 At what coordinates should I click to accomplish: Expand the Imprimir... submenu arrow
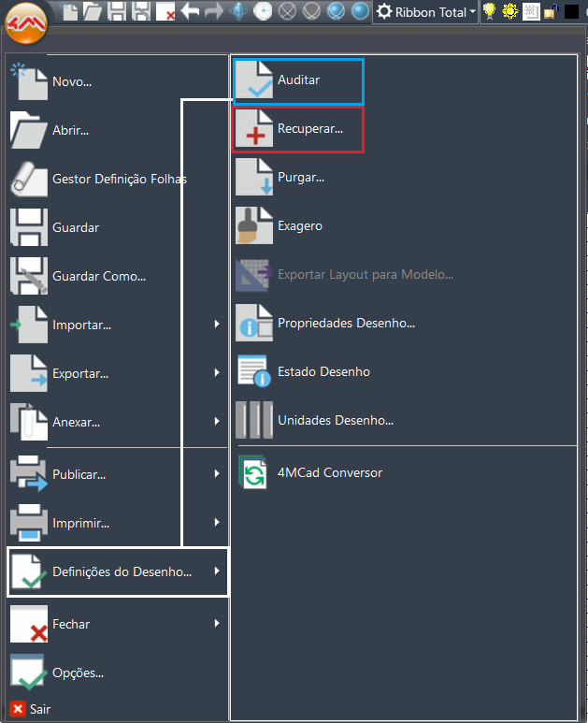click(x=217, y=523)
